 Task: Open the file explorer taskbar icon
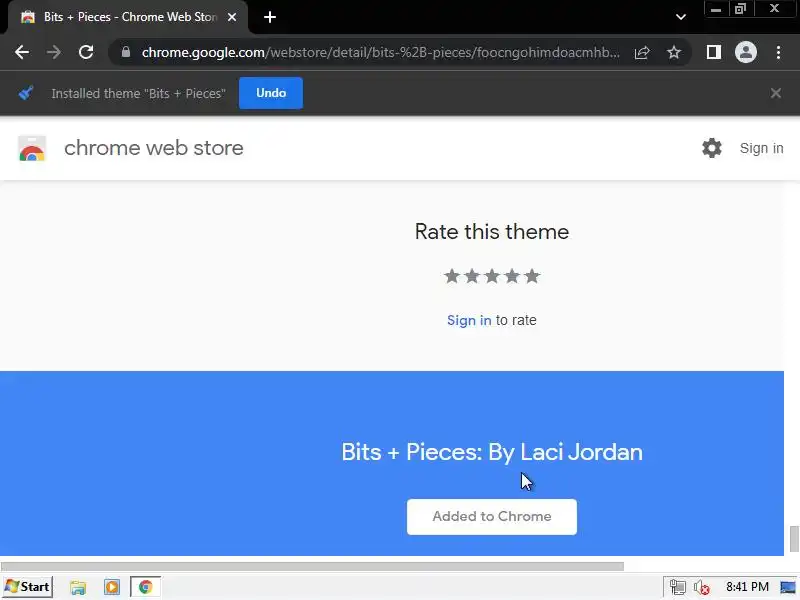(x=78, y=587)
